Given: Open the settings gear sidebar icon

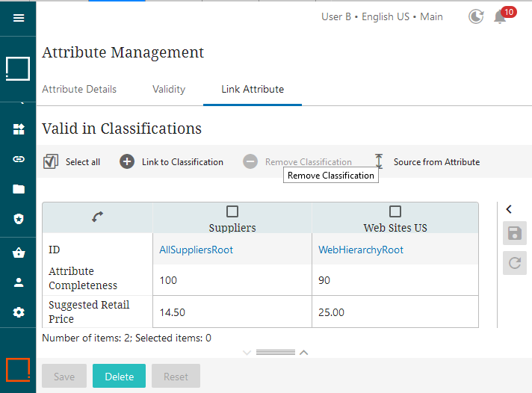Looking at the screenshot, I should pos(19,312).
